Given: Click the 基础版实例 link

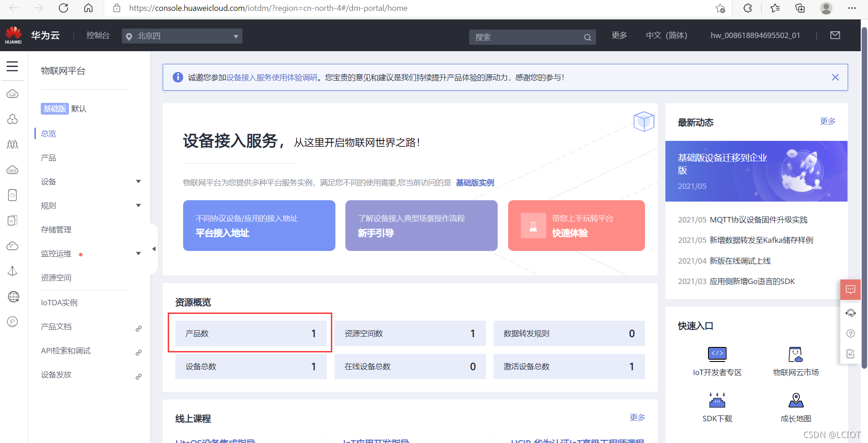Looking at the screenshot, I should click(x=475, y=183).
